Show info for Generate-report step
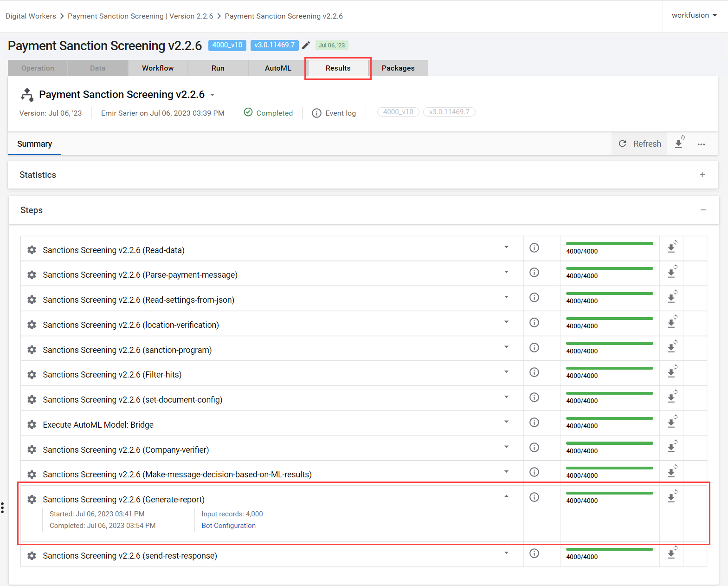This screenshot has height=586, width=728. [535, 497]
